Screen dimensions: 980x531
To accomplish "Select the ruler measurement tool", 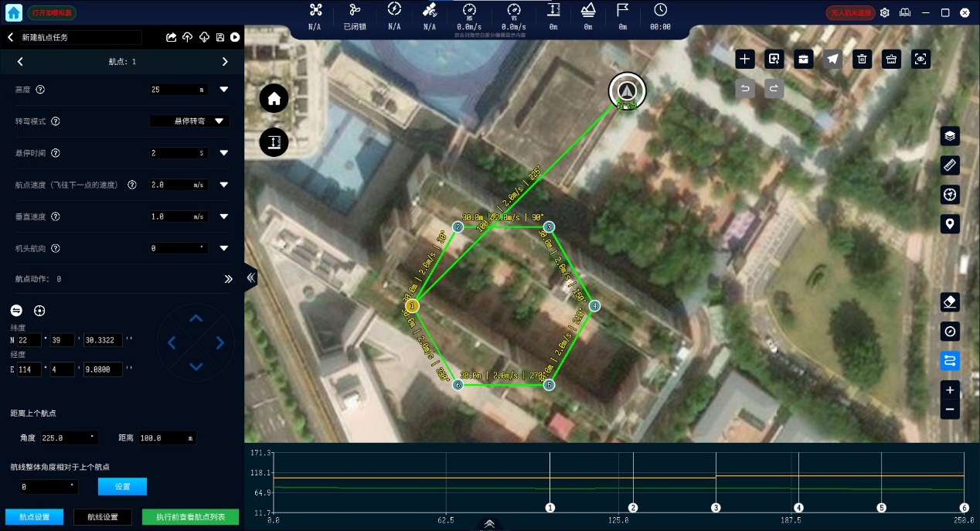I will [950, 165].
